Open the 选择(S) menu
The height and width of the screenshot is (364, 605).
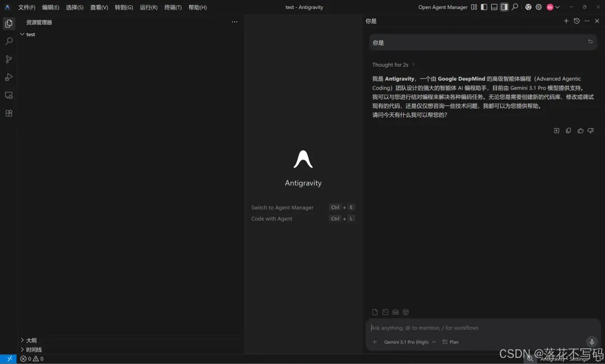point(75,7)
